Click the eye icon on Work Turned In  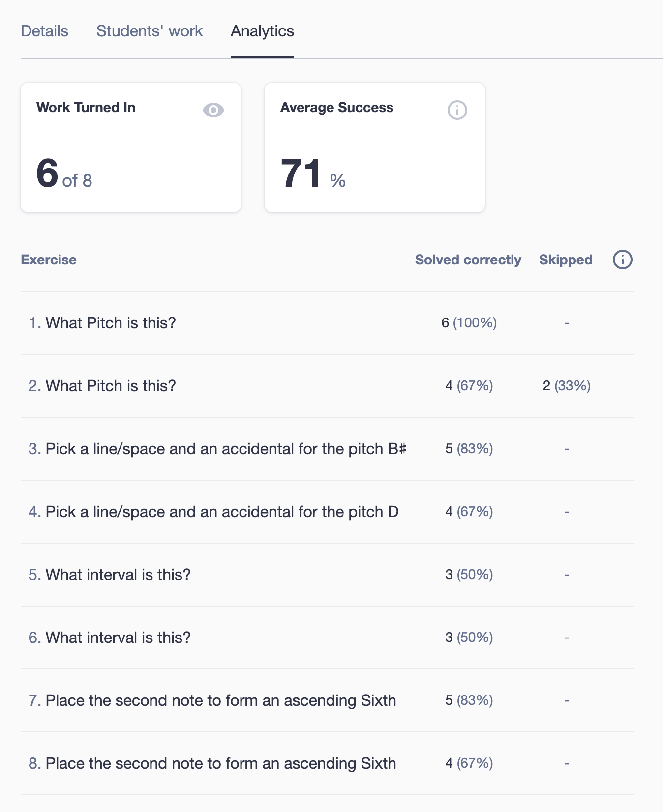213,110
